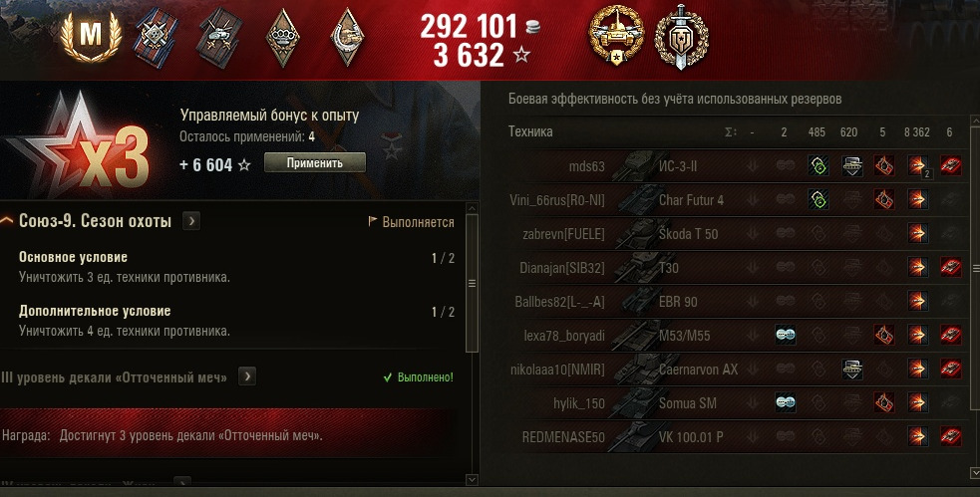This screenshot has height=497, width=980.
Task: Click the crescent tank diamond medal
Action: (348, 38)
